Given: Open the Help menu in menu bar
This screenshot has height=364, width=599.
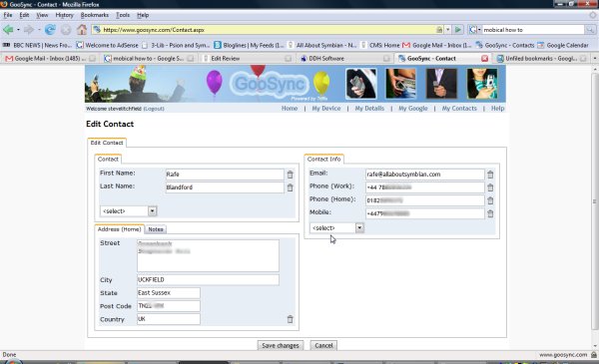Looking at the screenshot, I should click(143, 15).
